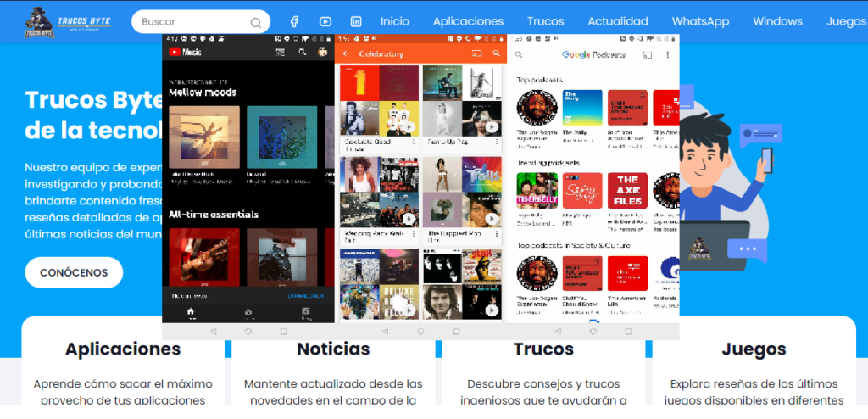
Task: Tap the cast icon in the Celebratory header
Action: coord(476,53)
